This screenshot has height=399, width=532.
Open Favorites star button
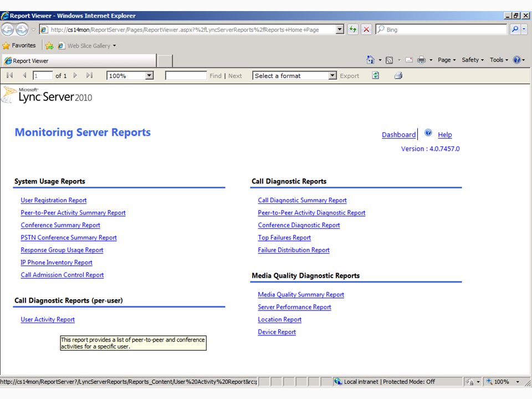(19, 45)
